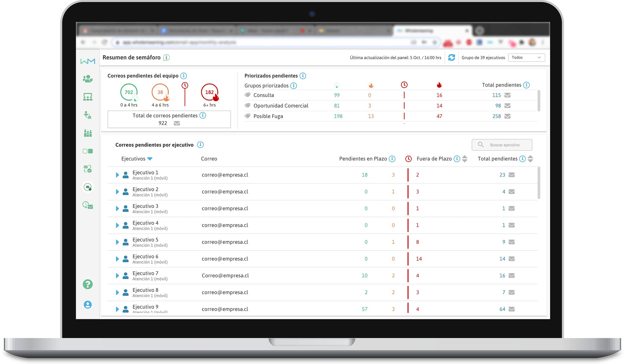
Task: Sort by executives Total pendientes arrows
Action: coord(530,159)
